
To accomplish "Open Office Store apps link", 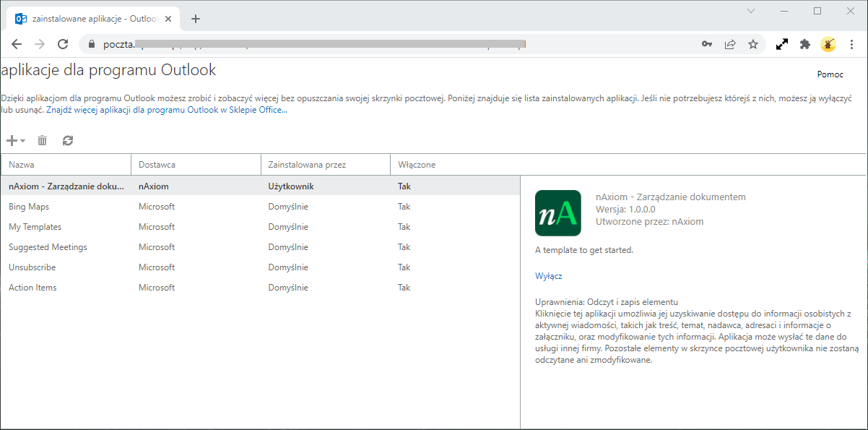I will (167, 111).
